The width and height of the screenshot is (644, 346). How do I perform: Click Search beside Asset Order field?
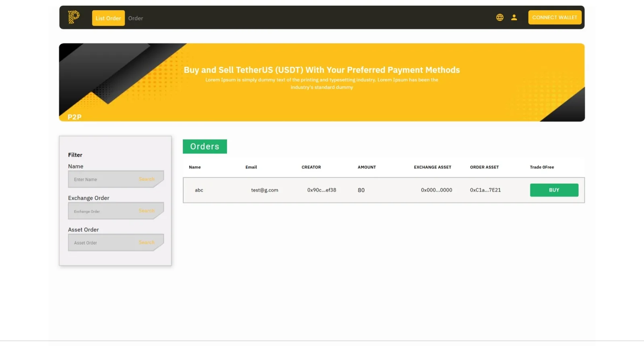[147, 243]
